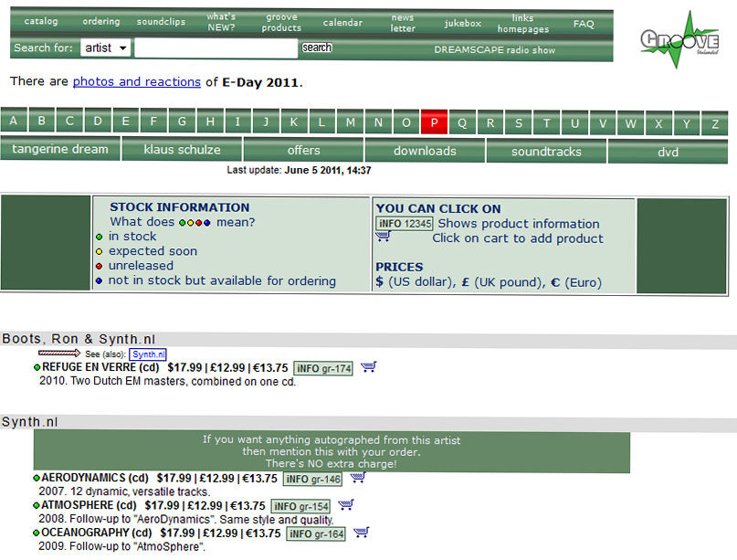Open the soundclips menu item
The width and height of the screenshot is (737, 560).
click(x=161, y=22)
